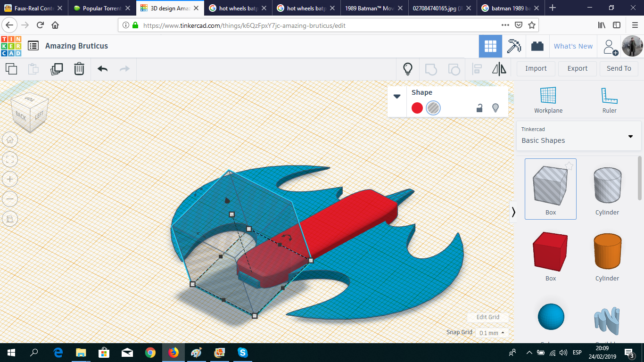Select the Workplane tool

(548, 100)
